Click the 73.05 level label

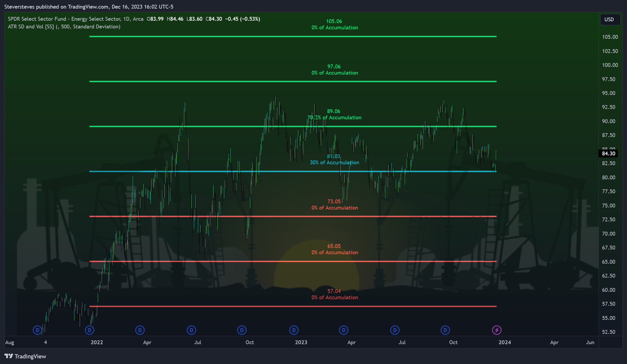(334, 202)
